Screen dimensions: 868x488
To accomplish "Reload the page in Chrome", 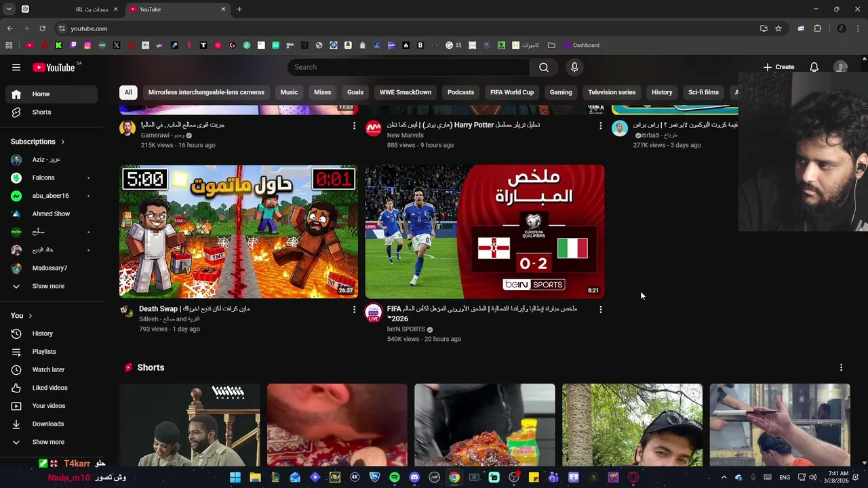I will pyautogui.click(x=42, y=28).
